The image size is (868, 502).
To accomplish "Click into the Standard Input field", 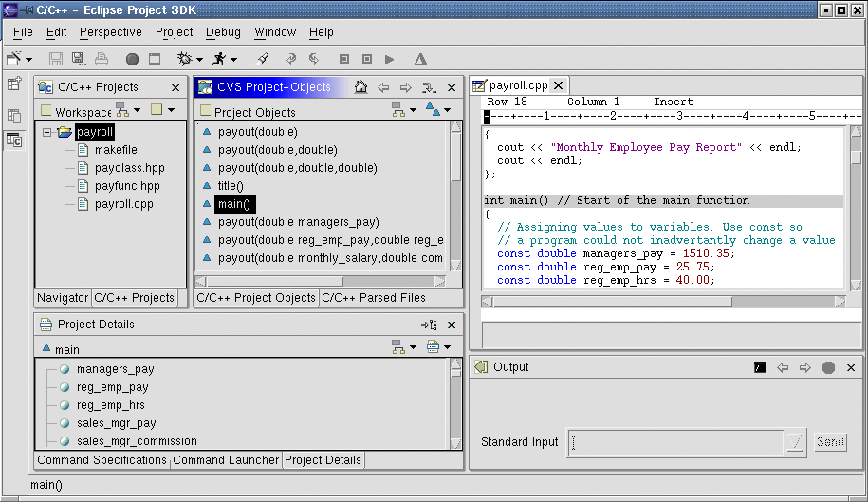I will click(675, 442).
